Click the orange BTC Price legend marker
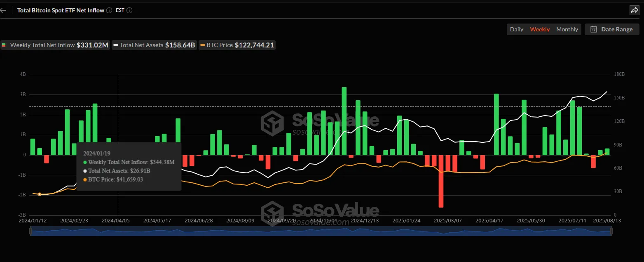 click(x=203, y=45)
